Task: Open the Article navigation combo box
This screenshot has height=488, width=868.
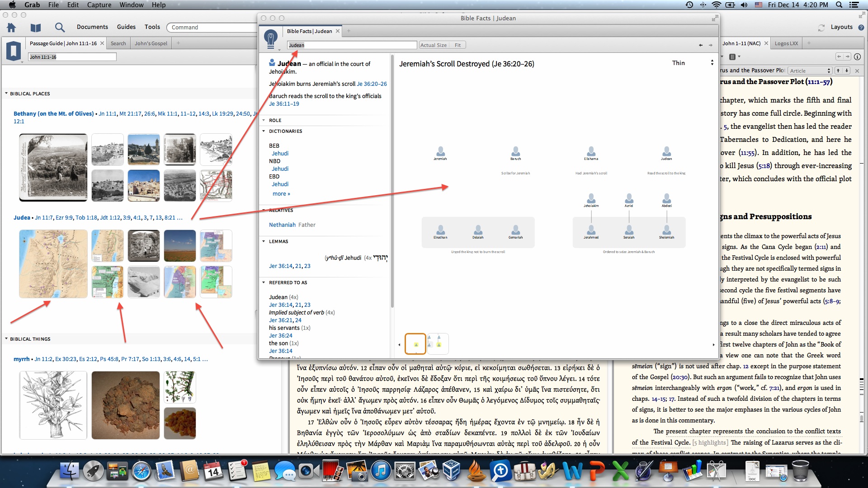Action: (810, 70)
